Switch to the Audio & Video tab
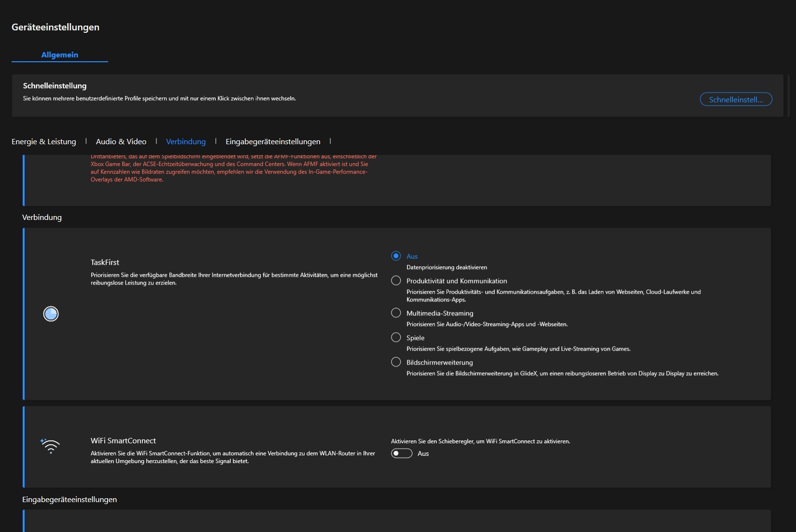 point(121,142)
